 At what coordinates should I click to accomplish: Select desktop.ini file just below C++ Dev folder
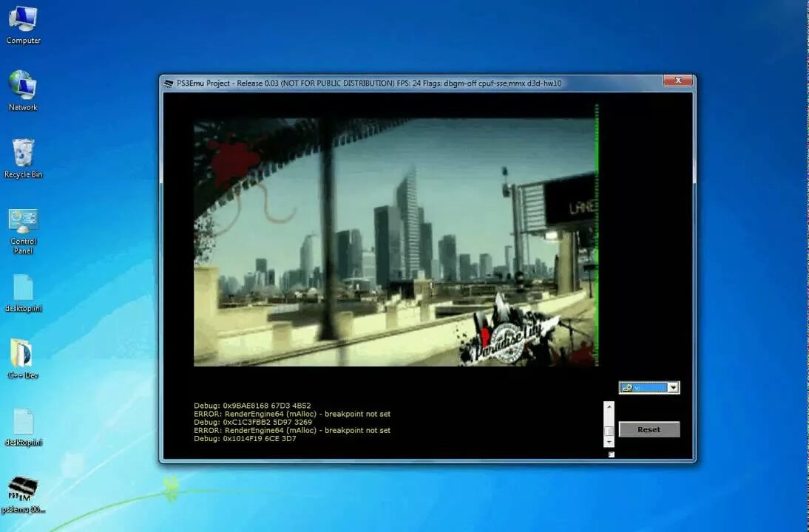click(23, 427)
